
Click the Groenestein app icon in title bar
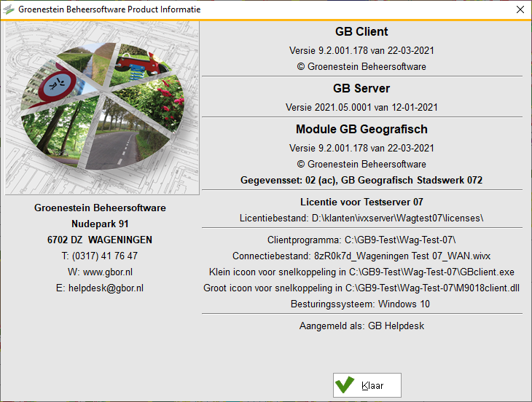[x=9, y=9]
